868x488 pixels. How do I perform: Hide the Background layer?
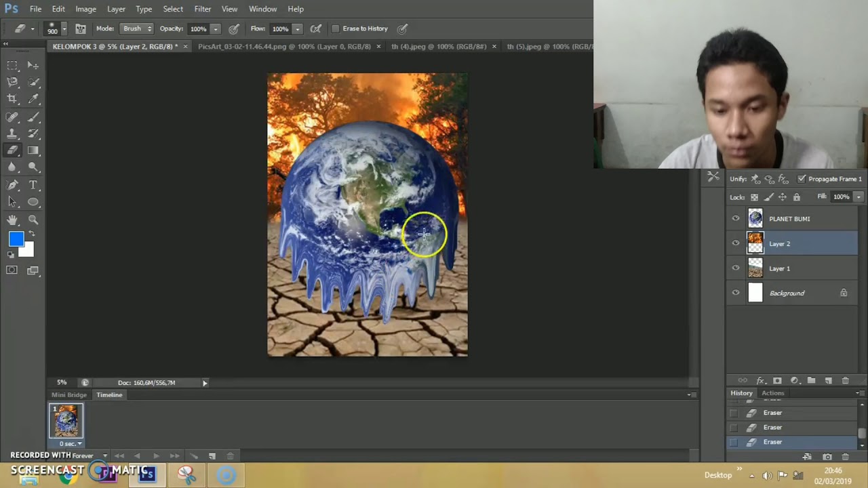click(736, 293)
